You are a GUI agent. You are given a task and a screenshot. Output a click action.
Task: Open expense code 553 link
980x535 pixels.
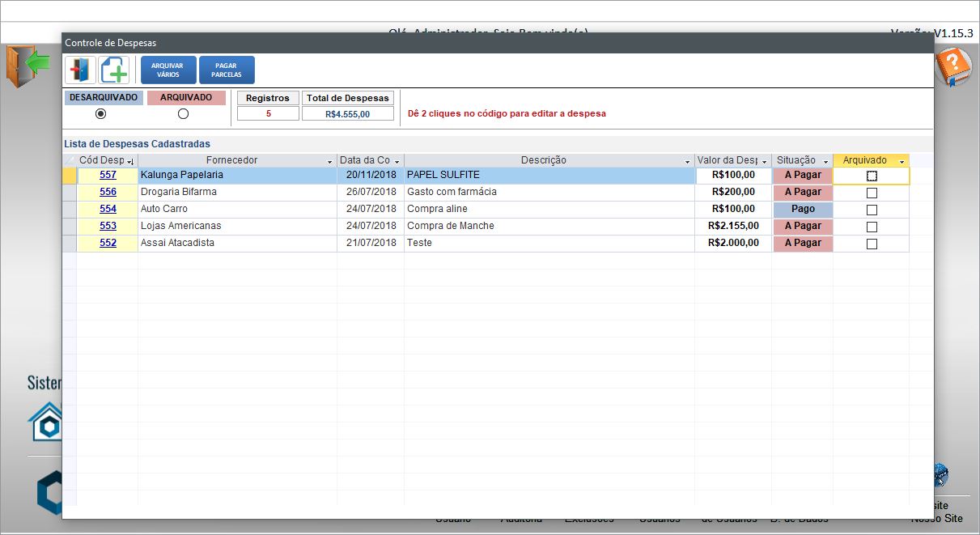108,226
